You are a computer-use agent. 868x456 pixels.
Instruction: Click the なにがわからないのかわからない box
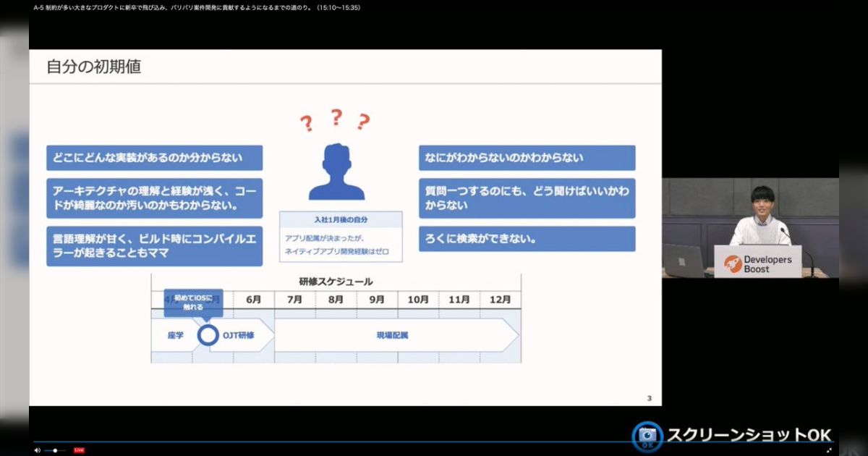pos(527,158)
